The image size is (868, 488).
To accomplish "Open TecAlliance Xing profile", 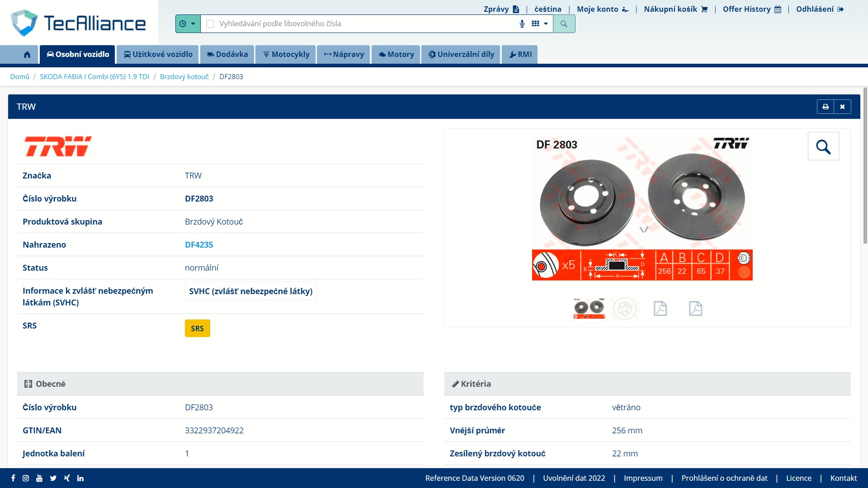I will tap(67, 478).
